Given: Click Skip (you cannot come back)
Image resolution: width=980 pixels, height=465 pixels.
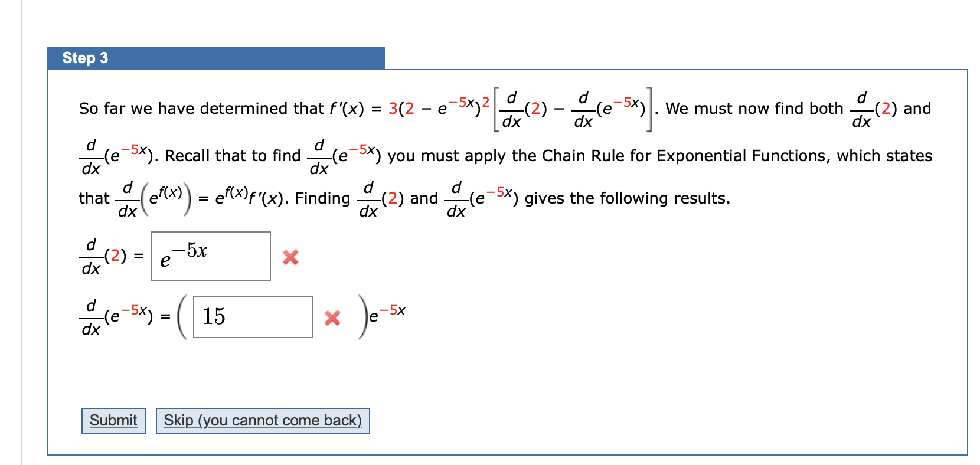Looking at the screenshot, I should pos(262,420).
